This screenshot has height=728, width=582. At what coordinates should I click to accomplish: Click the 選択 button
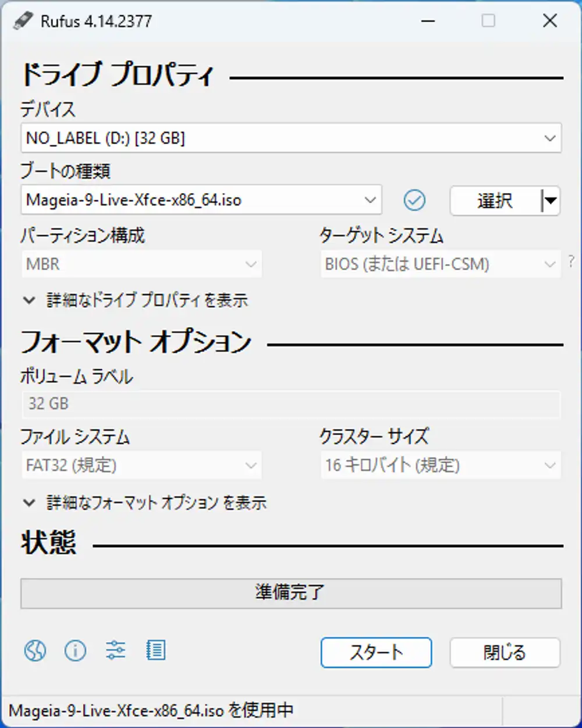pos(495,201)
